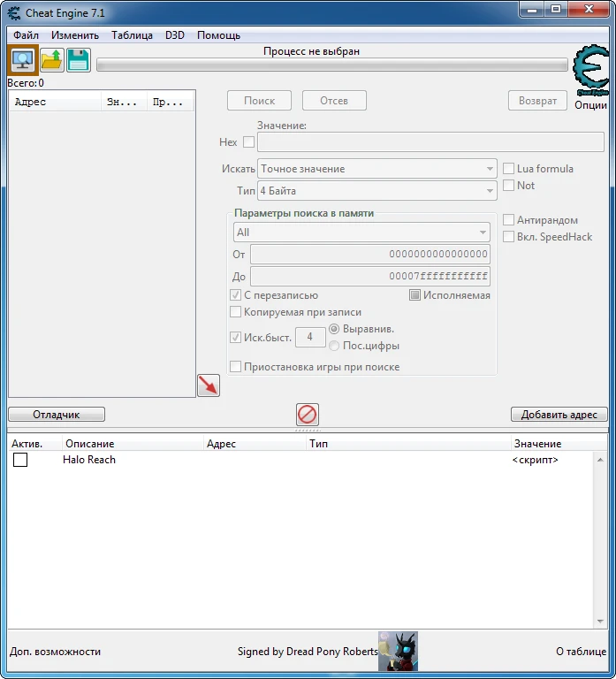Click <скрипт> value cell
The image size is (616, 679).
536,460
